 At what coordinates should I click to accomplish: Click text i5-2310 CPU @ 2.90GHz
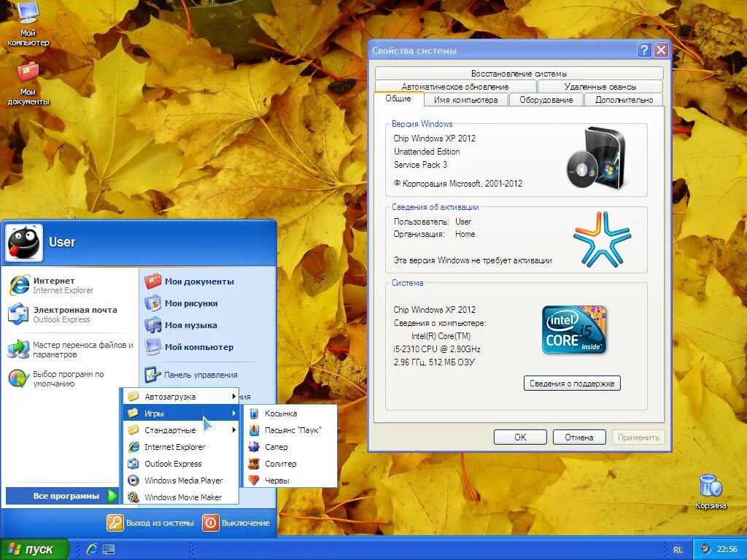click(x=437, y=349)
